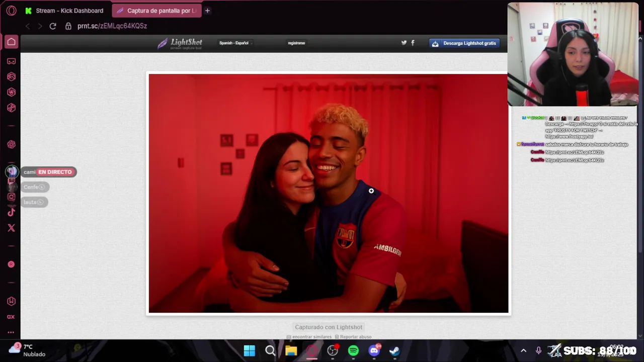Screen dimensions: 644x362
Task: Click the Cenfe channel entry in Twitch list
Action: [x=35, y=187]
